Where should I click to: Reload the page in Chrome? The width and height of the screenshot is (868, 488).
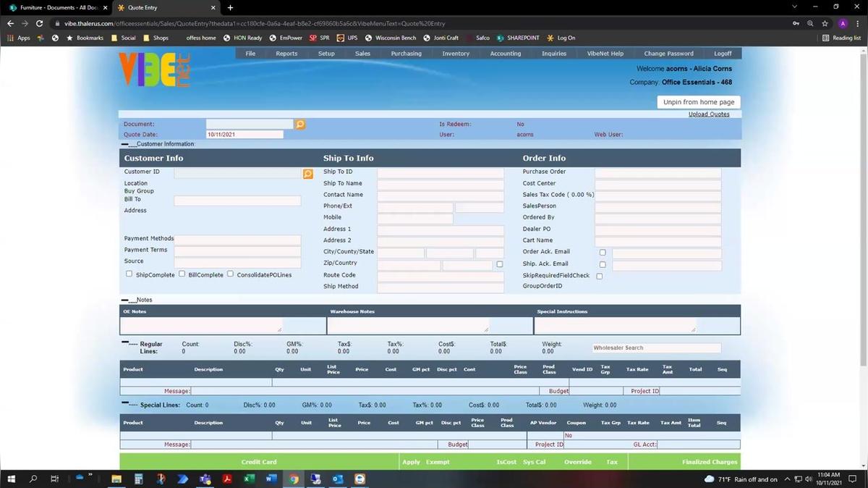point(39,23)
